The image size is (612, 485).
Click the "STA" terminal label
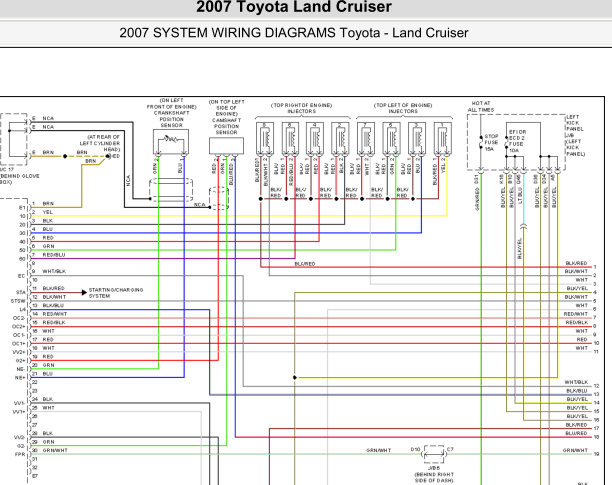coord(21,293)
